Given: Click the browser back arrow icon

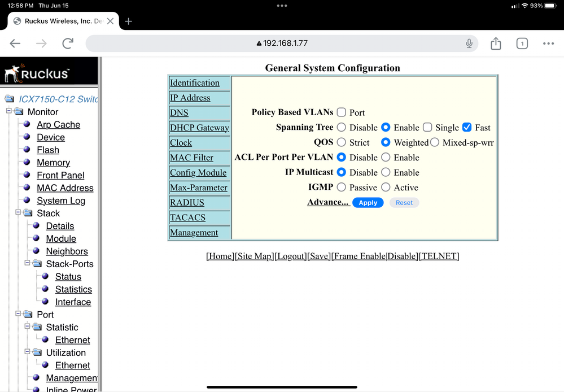Looking at the screenshot, I should coord(15,43).
